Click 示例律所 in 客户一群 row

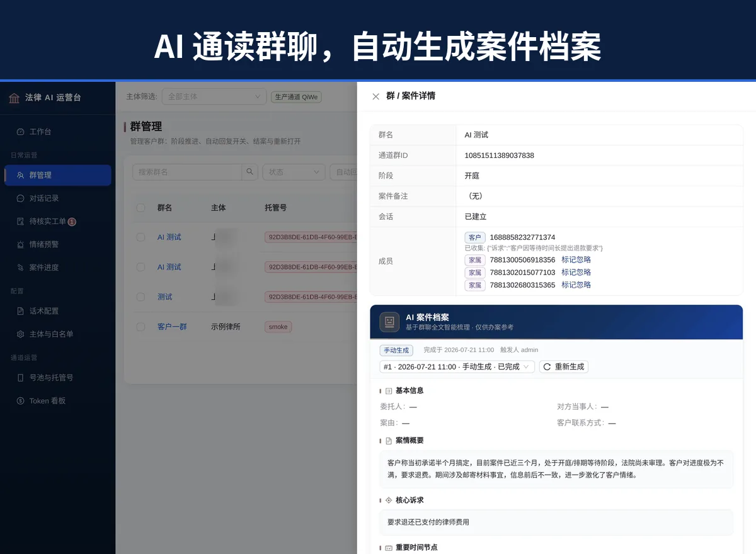point(226,327)
